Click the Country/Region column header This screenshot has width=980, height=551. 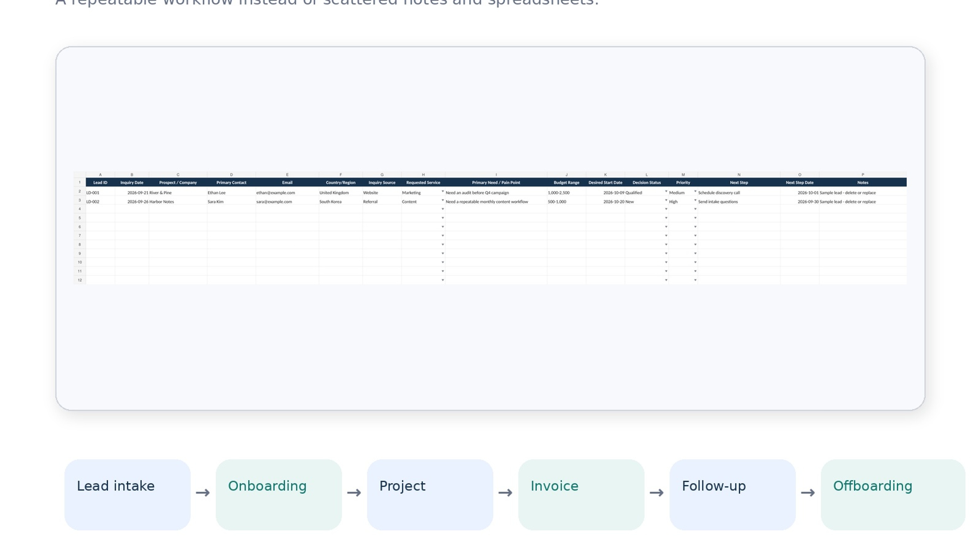click(x=341, y=183)
